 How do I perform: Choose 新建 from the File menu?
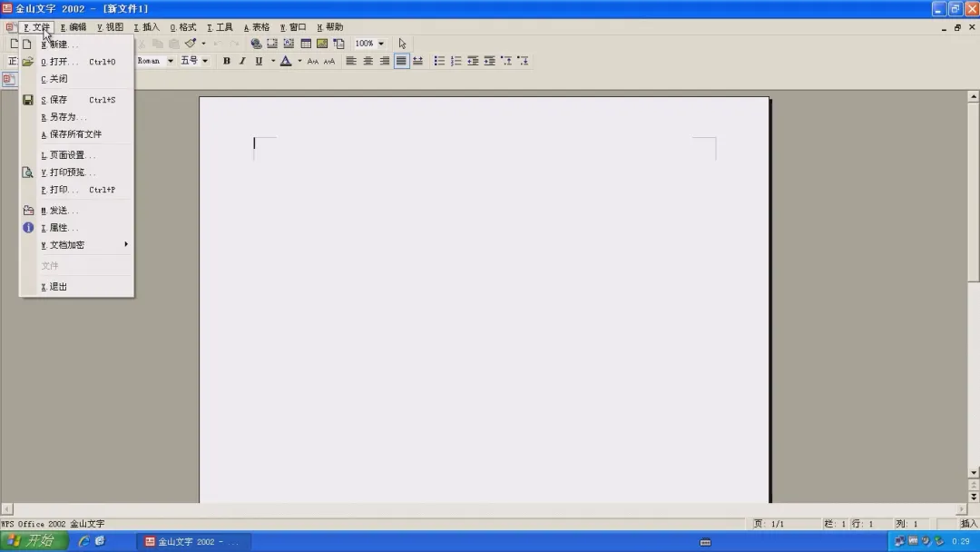[77, 44]
